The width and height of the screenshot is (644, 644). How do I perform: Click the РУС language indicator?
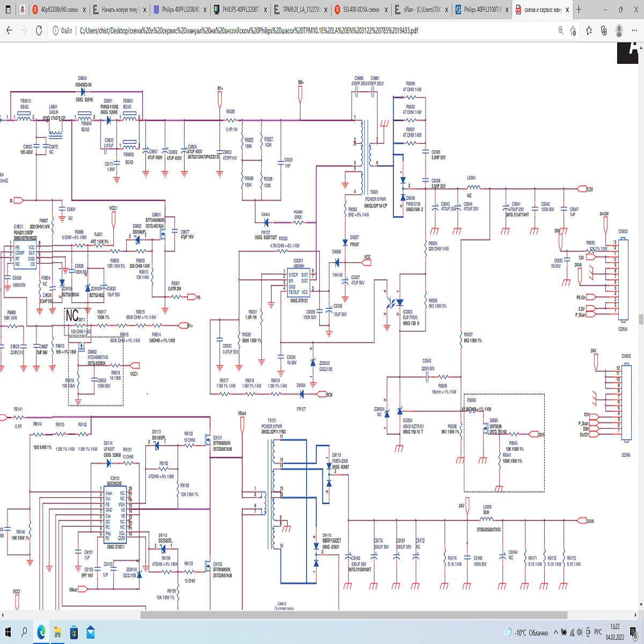598,632
